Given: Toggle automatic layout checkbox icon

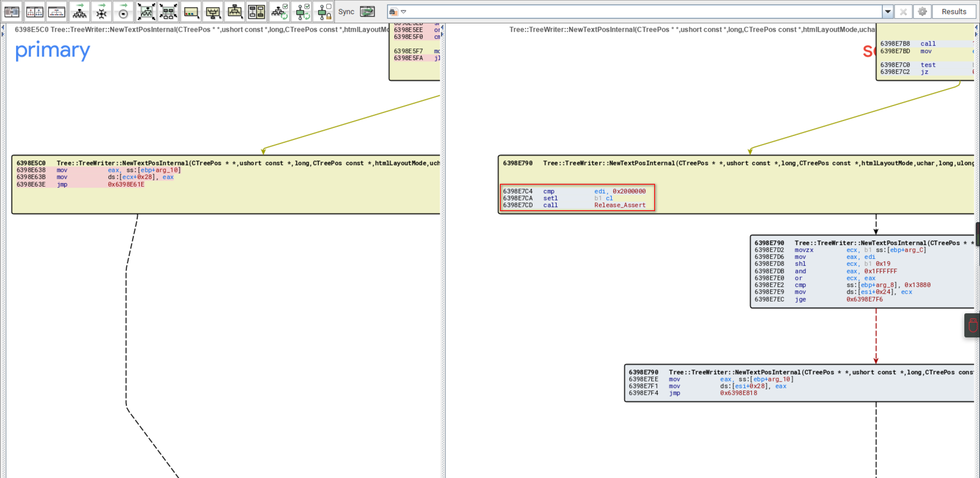Looking at the screenshot, I should tap(279, 12).
